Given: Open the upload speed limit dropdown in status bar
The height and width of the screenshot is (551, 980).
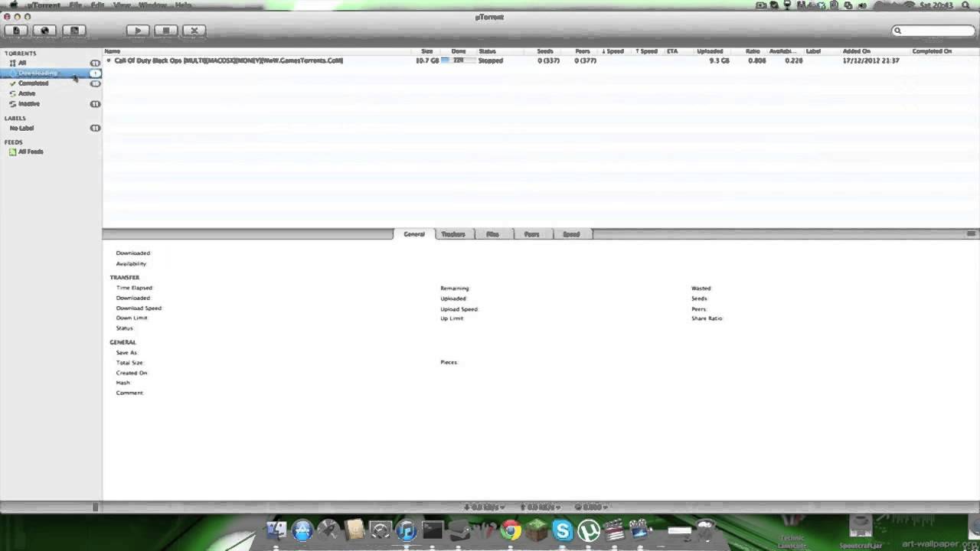Looking at the screenshot, I should [x=540, y=507].
